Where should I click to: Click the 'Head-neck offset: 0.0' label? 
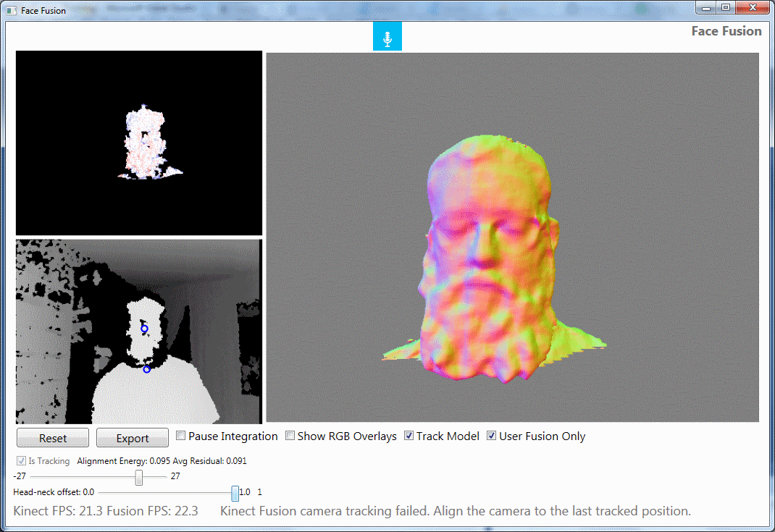54,492
